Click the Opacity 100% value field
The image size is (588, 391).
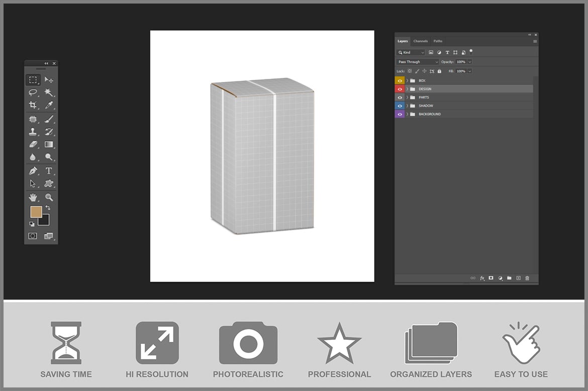[461, 62]
